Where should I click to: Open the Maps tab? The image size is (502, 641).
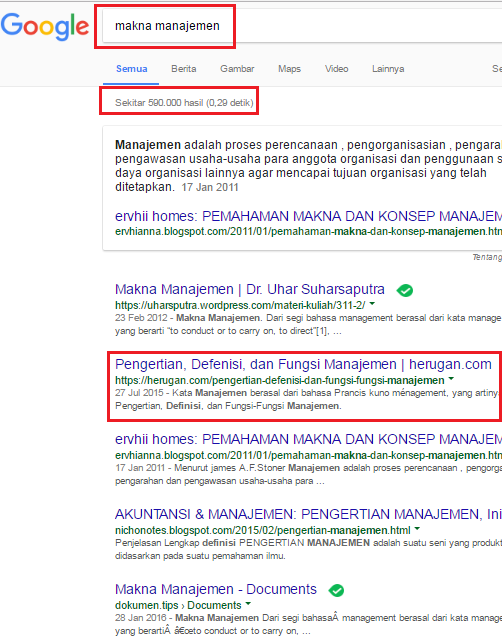[x=289, y=69]
